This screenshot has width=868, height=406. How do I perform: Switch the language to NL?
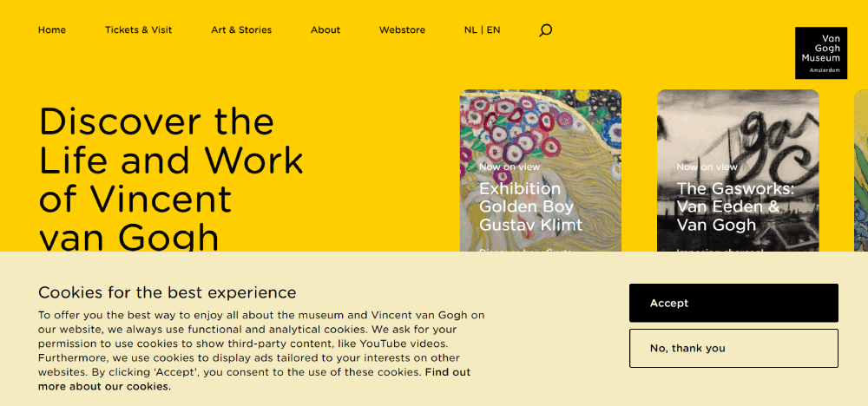click(470, 30)
